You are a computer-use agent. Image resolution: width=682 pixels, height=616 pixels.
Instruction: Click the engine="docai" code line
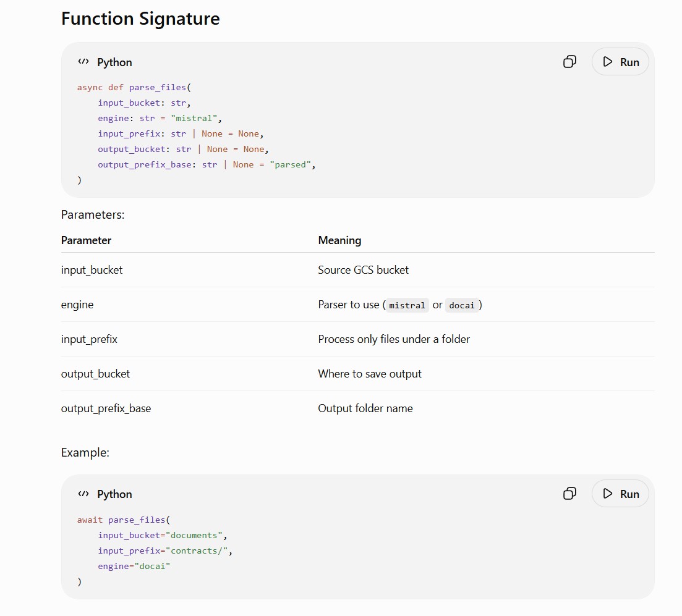coord(134,566)
